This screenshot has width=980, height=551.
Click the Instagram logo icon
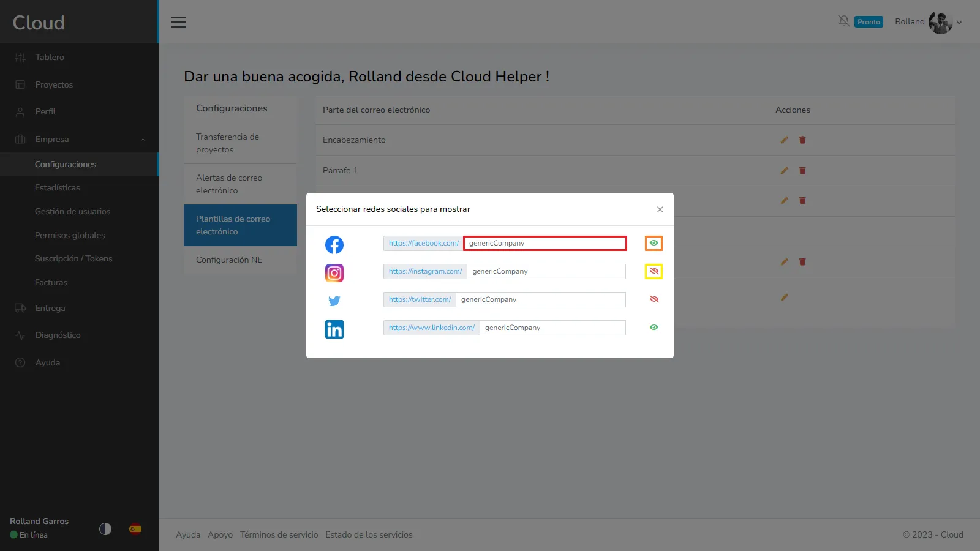pos(334,273)
